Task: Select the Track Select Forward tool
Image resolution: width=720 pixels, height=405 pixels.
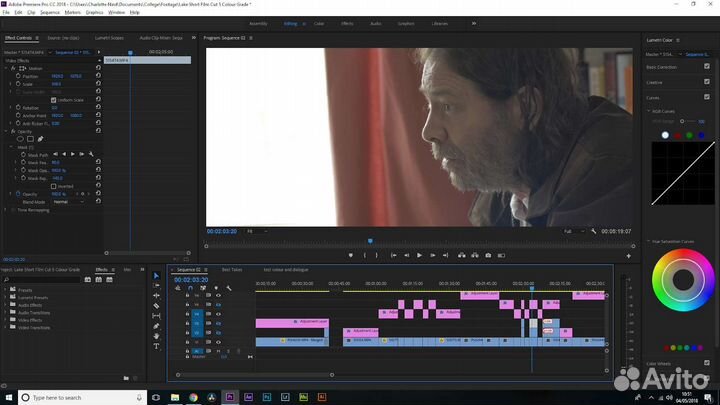Action: (157, 286)
